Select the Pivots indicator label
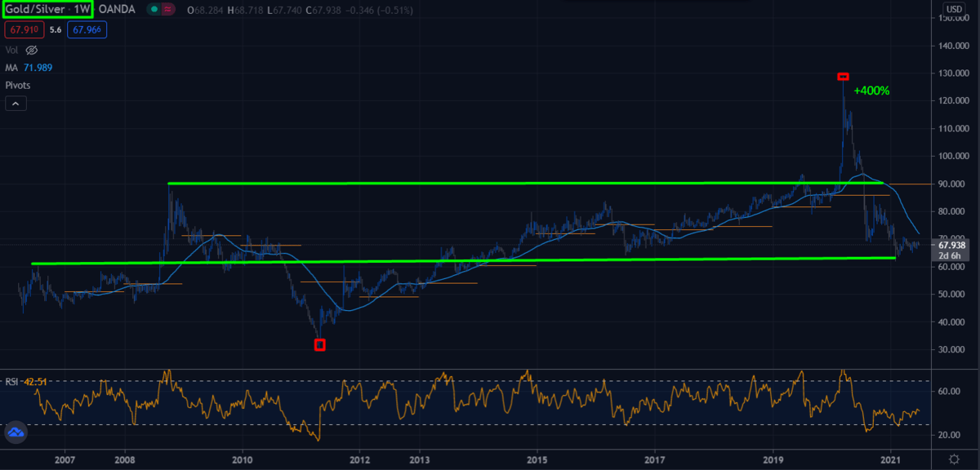This screenshot has height=470, width=980. tap(19, 84)
